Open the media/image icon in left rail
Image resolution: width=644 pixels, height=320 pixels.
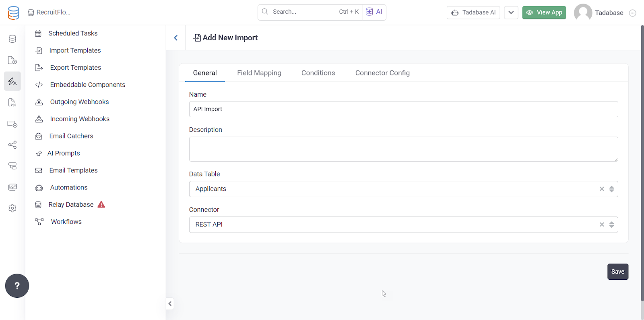click(x=12, y=187)
